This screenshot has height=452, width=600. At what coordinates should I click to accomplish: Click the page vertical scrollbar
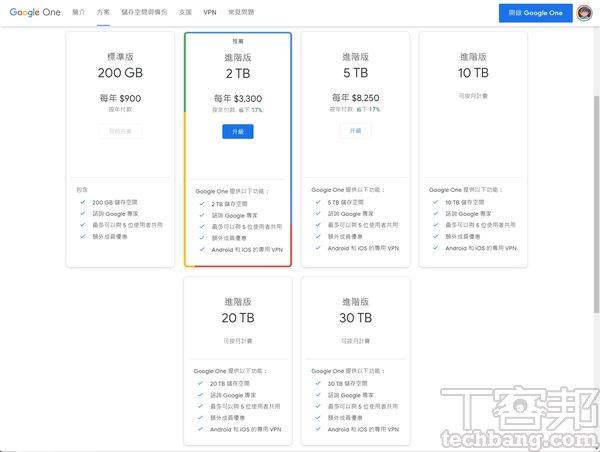(x=596, y=203)
